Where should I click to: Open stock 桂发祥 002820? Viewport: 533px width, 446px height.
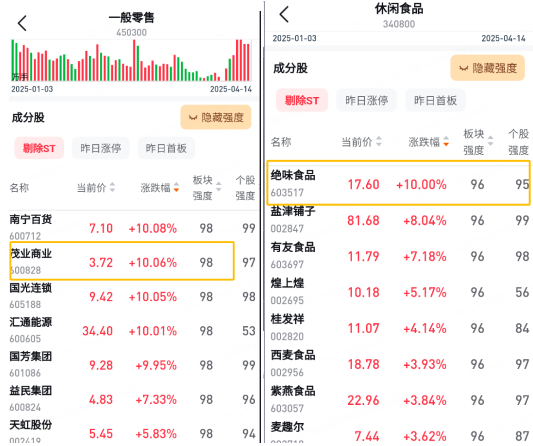pyautogui.click(x=400, y=328)
